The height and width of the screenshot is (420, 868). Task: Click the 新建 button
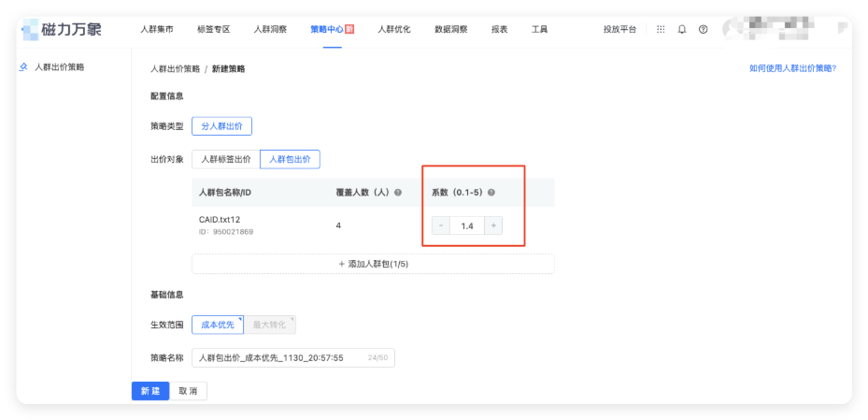click(150, 391)
